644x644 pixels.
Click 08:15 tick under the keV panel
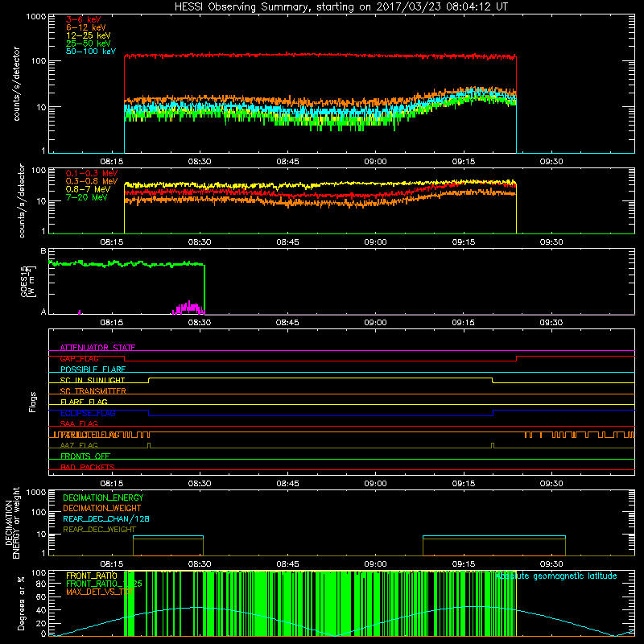pos(112,162)
